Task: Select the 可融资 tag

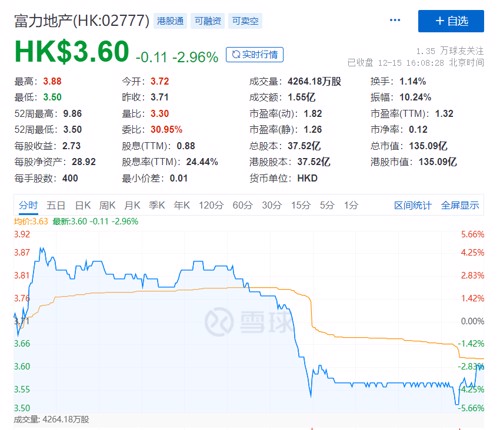Action: [208, 21]
